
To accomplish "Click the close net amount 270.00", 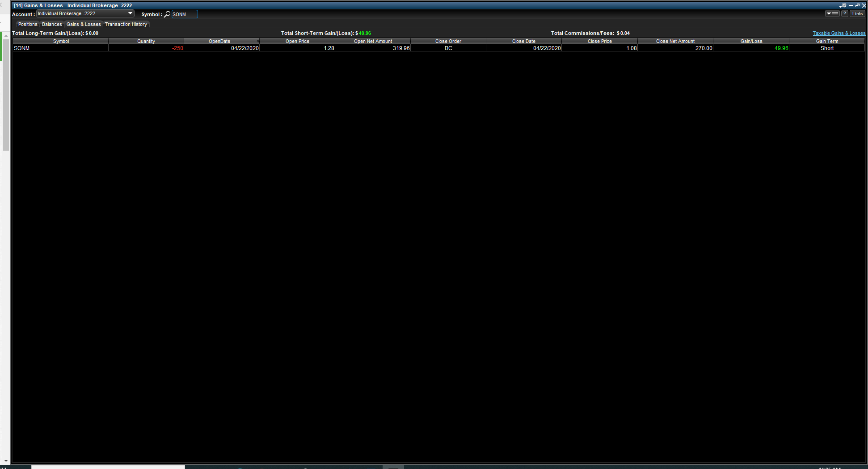I will (675, 48).
